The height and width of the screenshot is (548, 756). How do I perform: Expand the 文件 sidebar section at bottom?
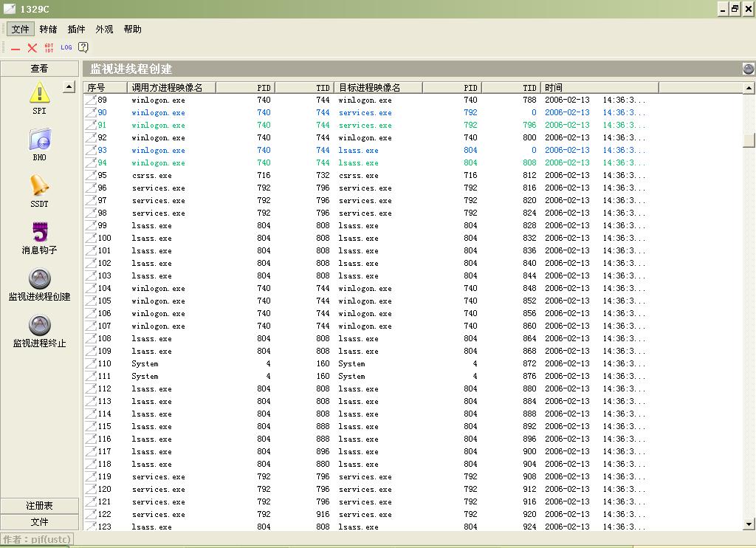pyautogui.click(x=39, y=521)
